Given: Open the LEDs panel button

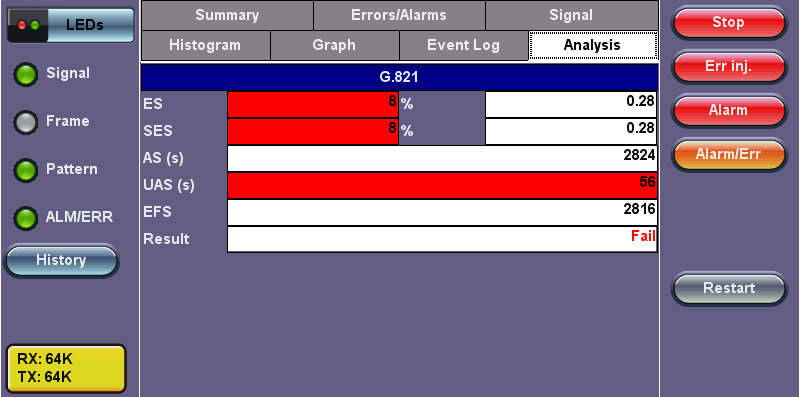Looking at the screenshot, I should click(70, 25).
